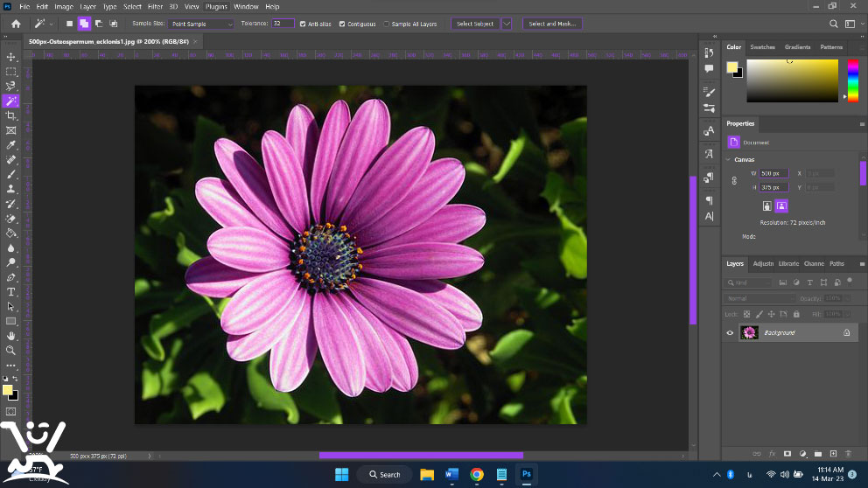The width and height of the screenshot is (868, 488).
Task: Choose Subtract from Selection mode button
Action: [99, 24]
